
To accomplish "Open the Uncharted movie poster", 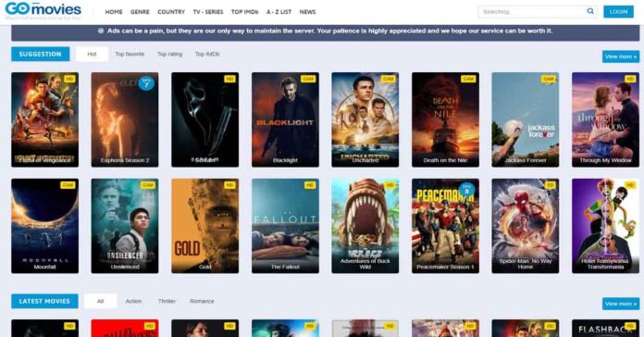I will [365, 119].
